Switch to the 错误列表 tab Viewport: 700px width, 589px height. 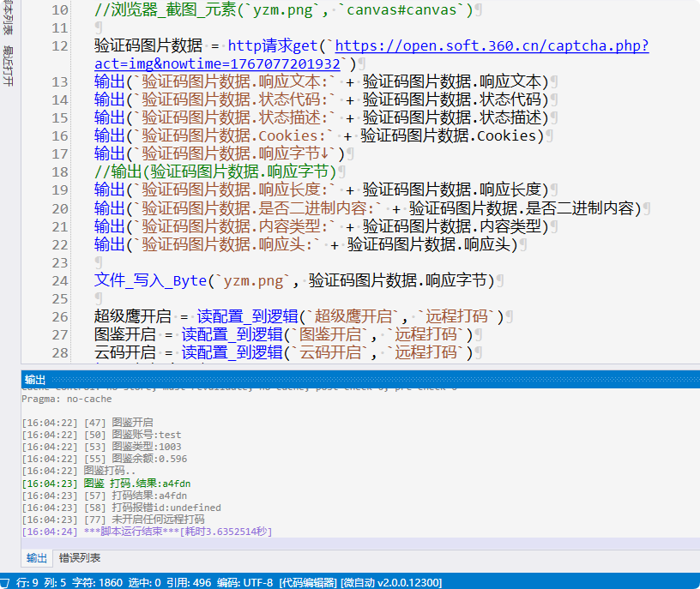click(80, 558)
